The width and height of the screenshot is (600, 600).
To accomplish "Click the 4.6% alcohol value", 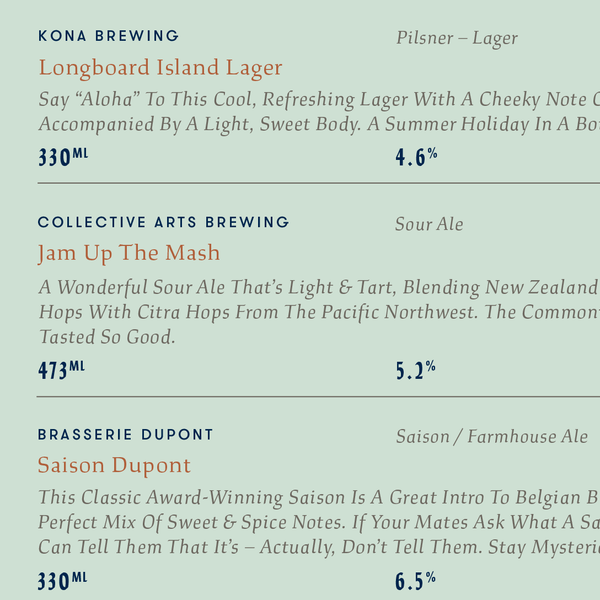I will [x=416, y=157].
